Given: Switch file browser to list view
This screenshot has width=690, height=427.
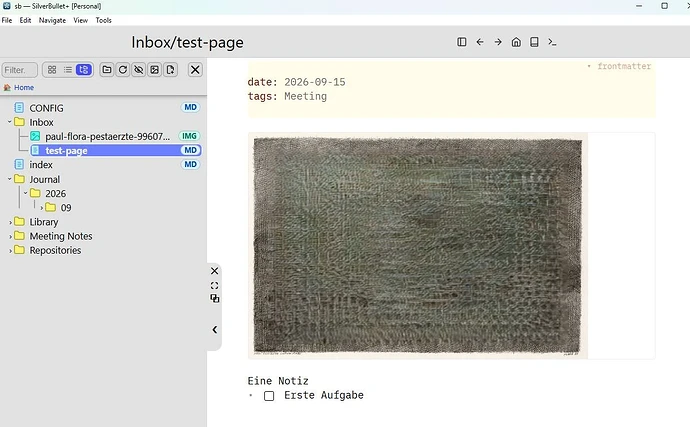Looking at the screenshot, I should [68, 70].
